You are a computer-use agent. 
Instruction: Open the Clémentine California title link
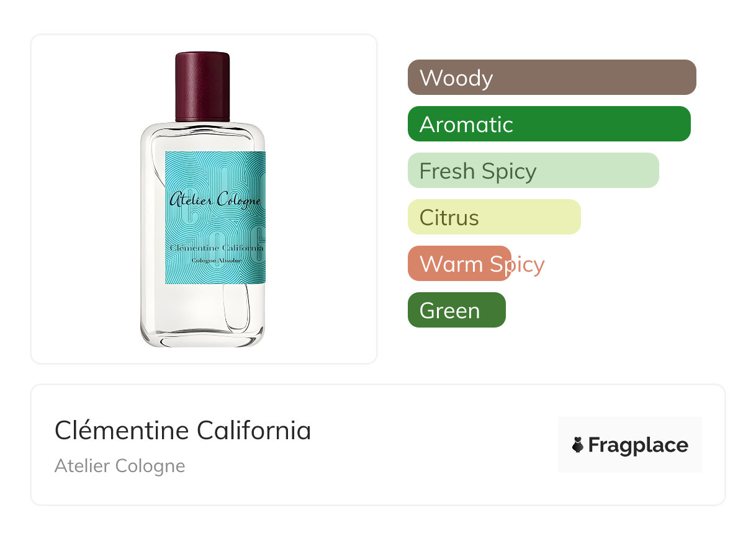click(x=182, y=431)
